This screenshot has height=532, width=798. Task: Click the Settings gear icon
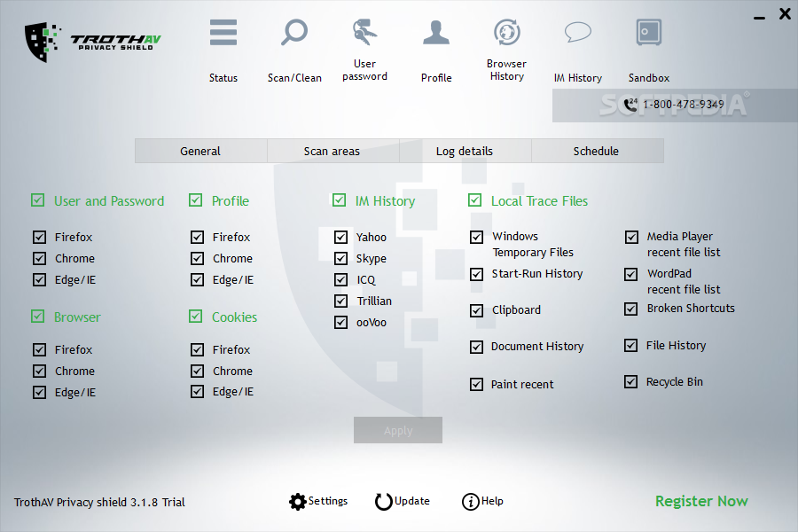297,502
